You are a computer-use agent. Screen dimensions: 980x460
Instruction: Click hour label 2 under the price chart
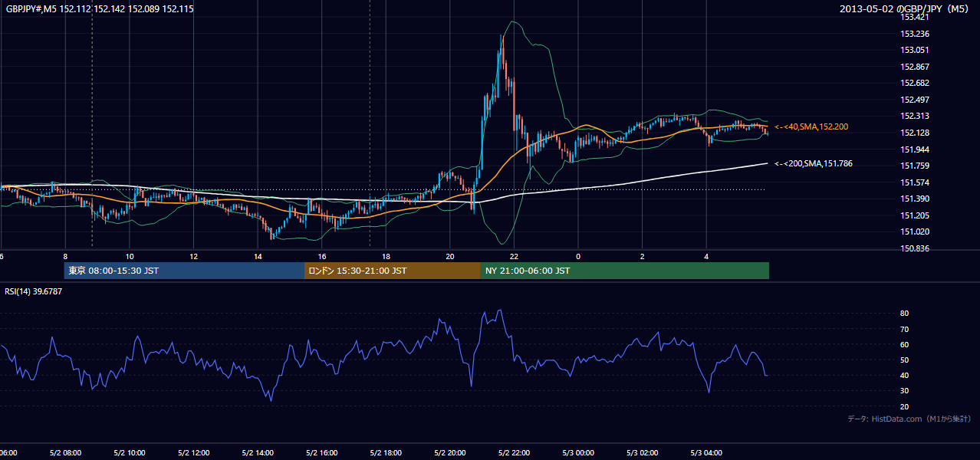tap(643, 256)
